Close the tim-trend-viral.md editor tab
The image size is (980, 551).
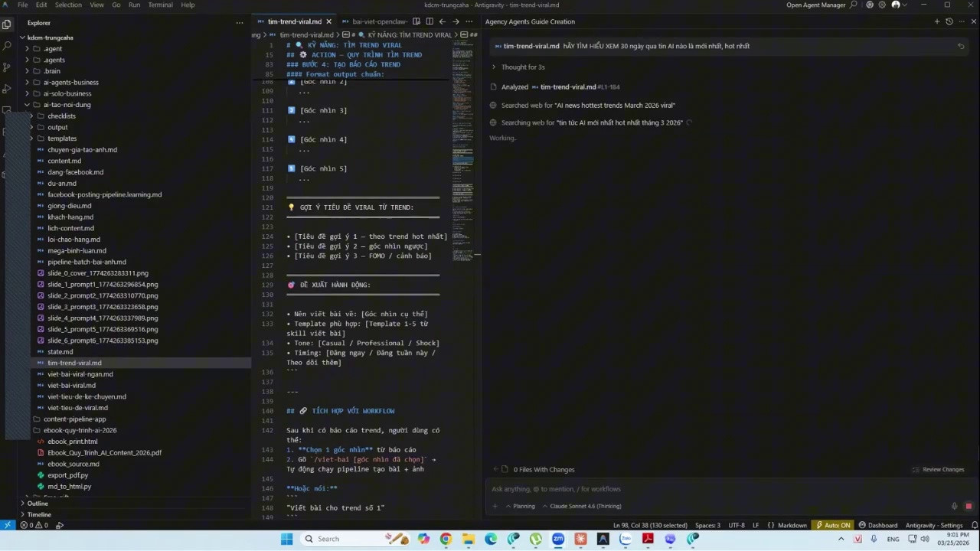329,21
